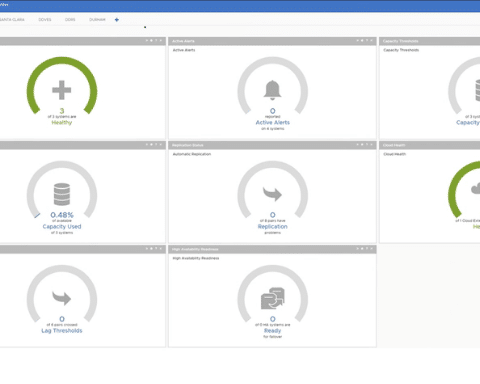Open settings of the Replication Status panel

362,145
